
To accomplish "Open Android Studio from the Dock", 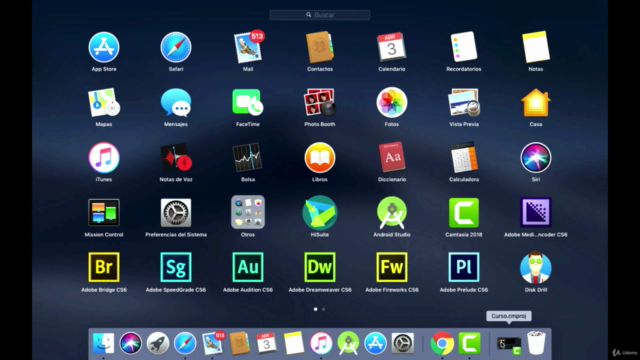I will 348,343.
